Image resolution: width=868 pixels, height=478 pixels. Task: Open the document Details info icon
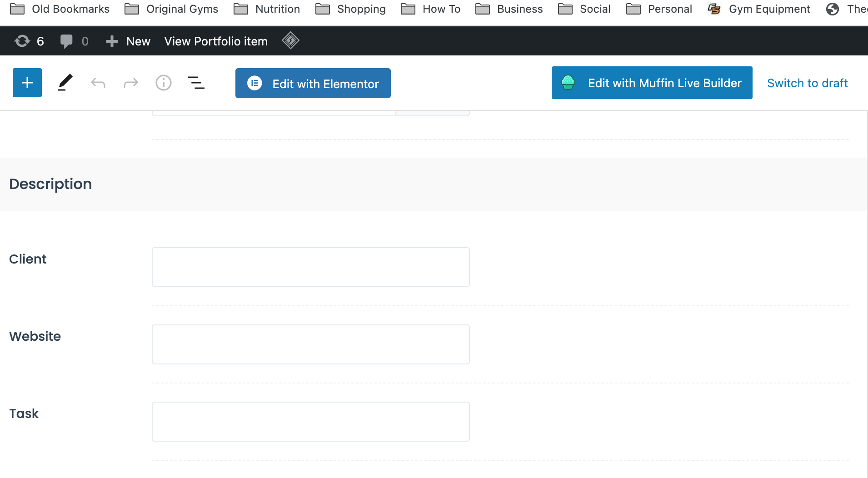[164, 83]
